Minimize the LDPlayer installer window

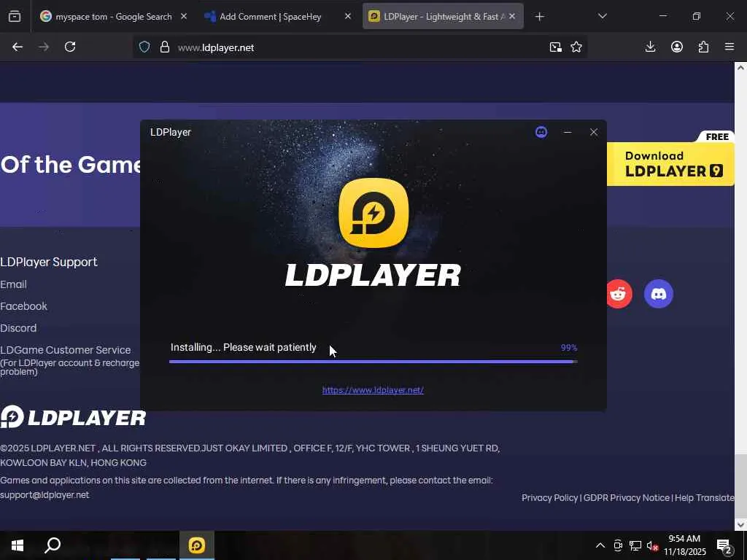coord(568,132)
